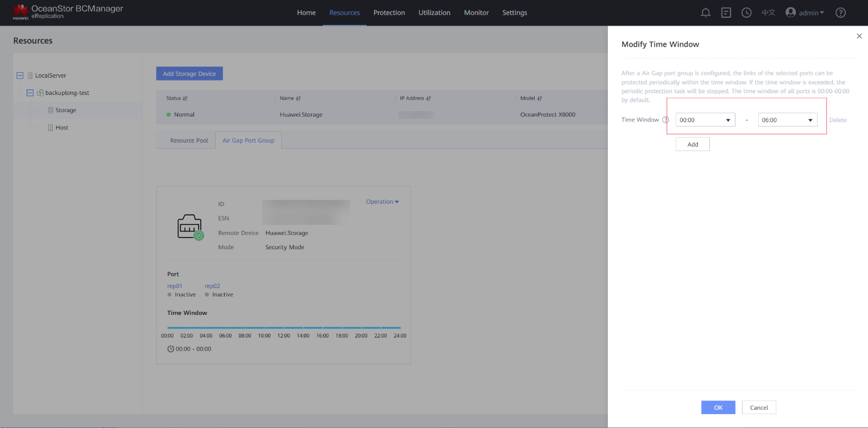
Task: Open the end time 06:00 dropdown
Action: [787, 120]
